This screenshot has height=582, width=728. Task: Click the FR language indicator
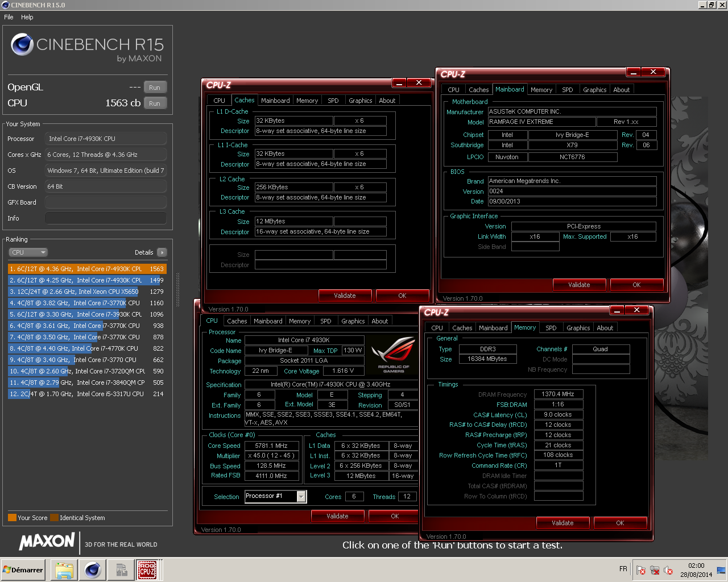pyautogui.click(x=623, y=569)
